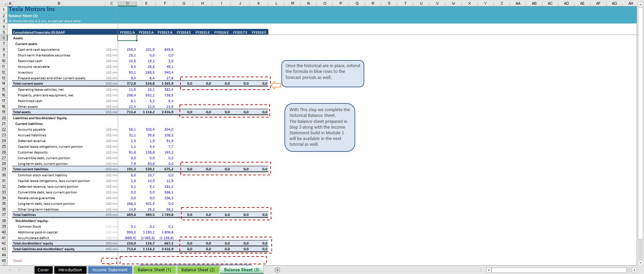Add a new sheet with the plus icon

(277, 270)
